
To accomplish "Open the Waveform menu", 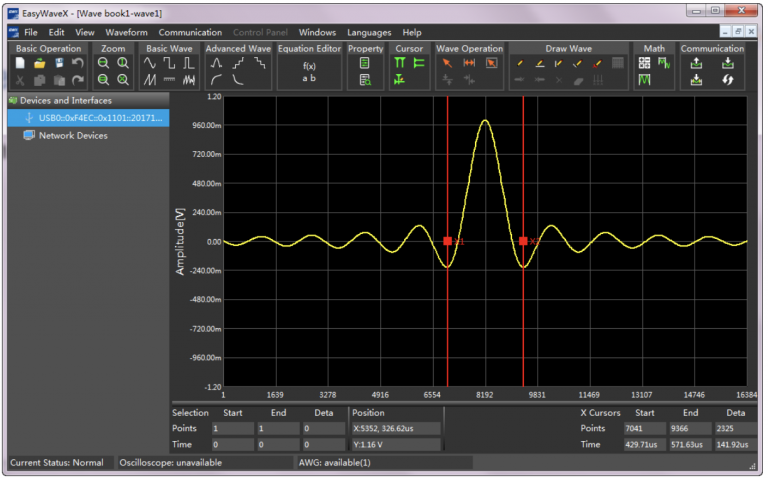I will [x=126, y=32].
